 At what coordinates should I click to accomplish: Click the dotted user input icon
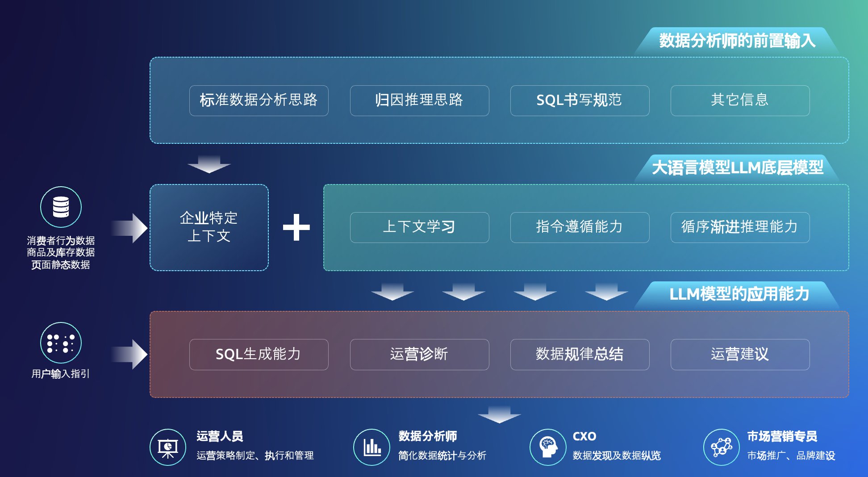coord(61,343)
